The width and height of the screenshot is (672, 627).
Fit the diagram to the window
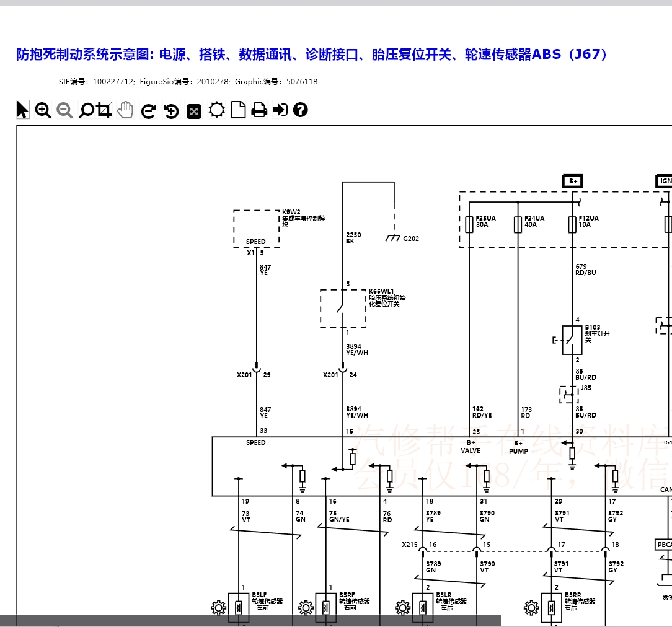[193, 110]
